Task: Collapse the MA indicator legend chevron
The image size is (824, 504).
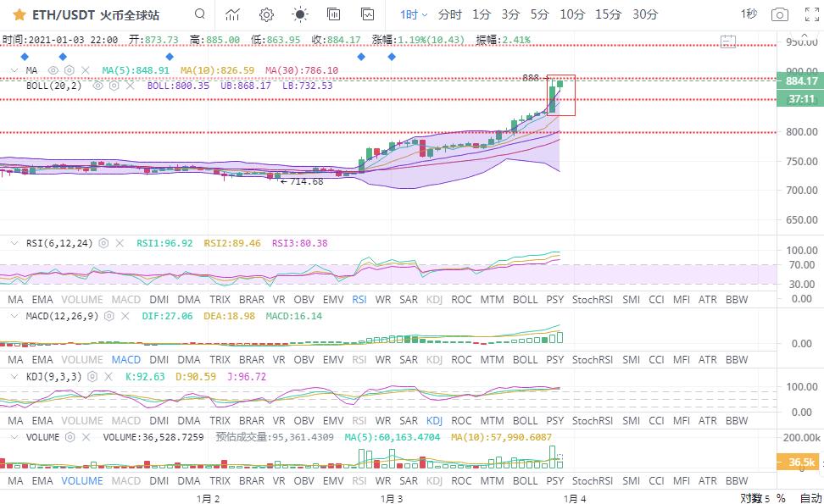Action: (13, 70)
